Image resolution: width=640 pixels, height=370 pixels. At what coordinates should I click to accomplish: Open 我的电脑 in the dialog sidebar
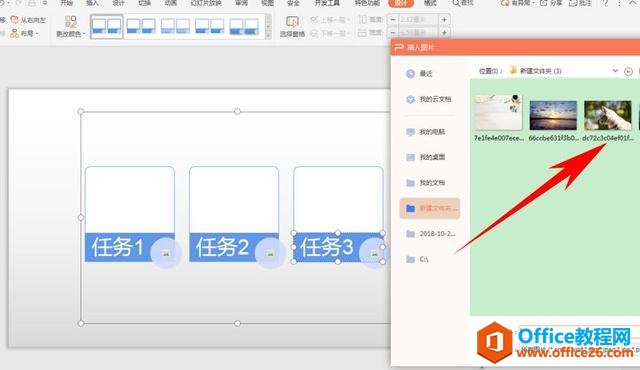[426, 132]
